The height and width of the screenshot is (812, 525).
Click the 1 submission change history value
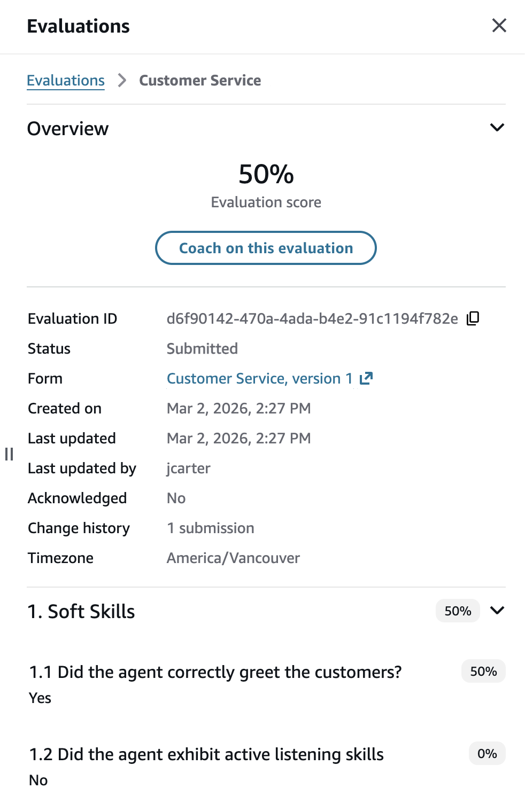(x=210, y=528)
